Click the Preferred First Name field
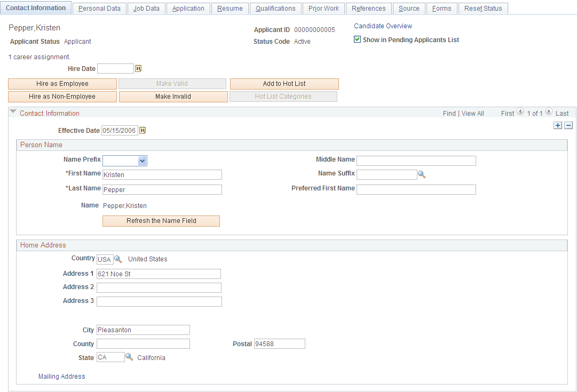This screenshot has width=577, height=392. 416,189
